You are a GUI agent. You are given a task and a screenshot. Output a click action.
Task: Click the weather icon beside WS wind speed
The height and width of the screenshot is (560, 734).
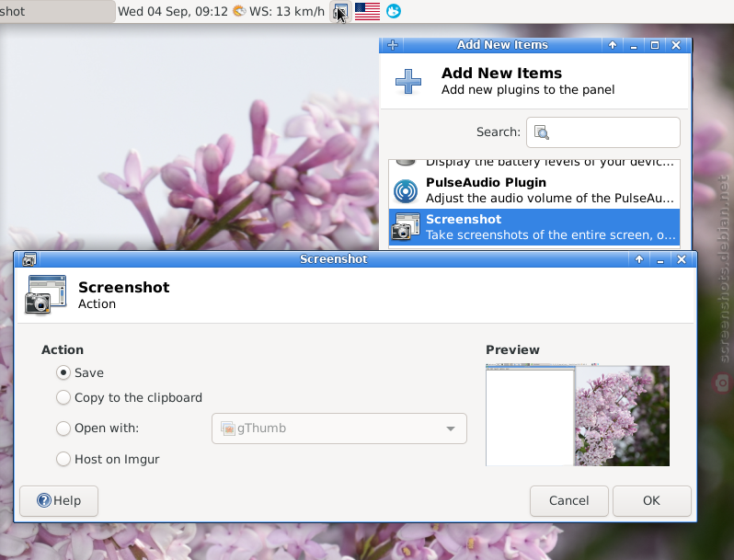(239, 11)
